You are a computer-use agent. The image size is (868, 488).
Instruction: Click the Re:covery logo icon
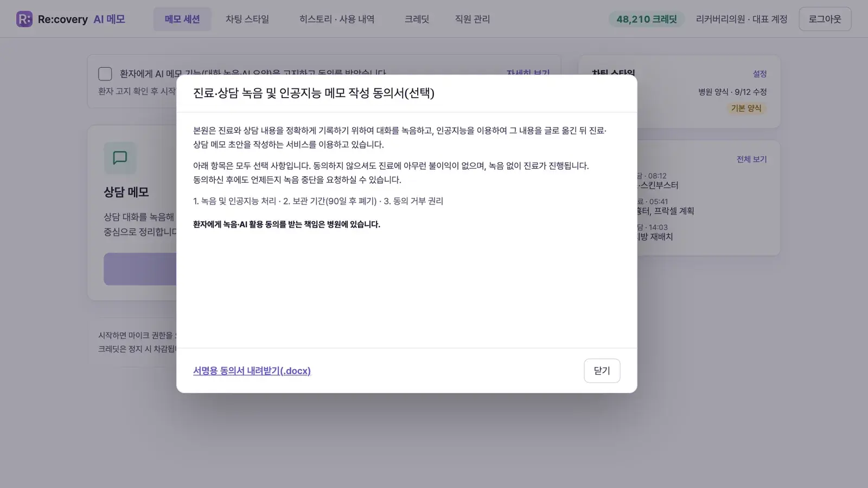point(24,19)
